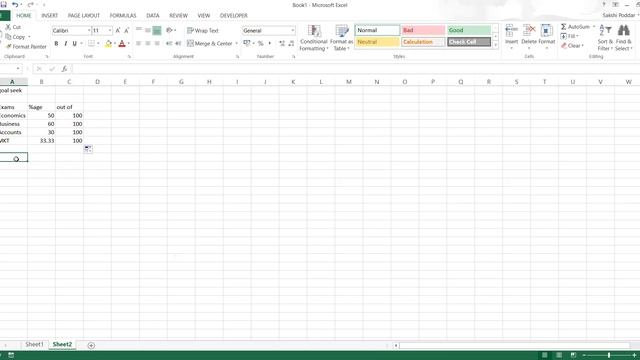640x360 pixels.
Task: Open the HOME ribbon tab
Action: 24,16
